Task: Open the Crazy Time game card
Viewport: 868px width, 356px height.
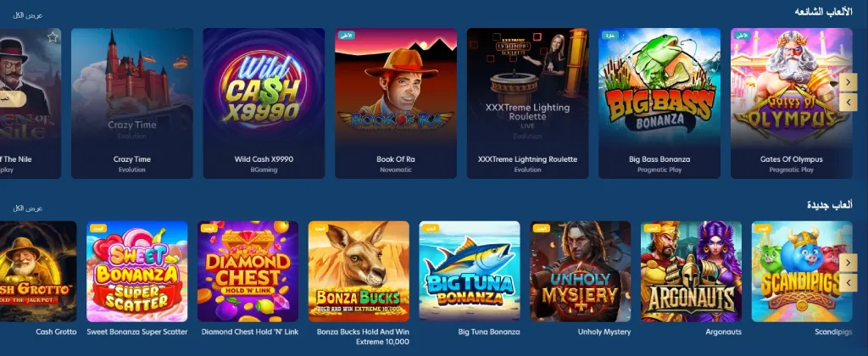Action: point(132,103)
